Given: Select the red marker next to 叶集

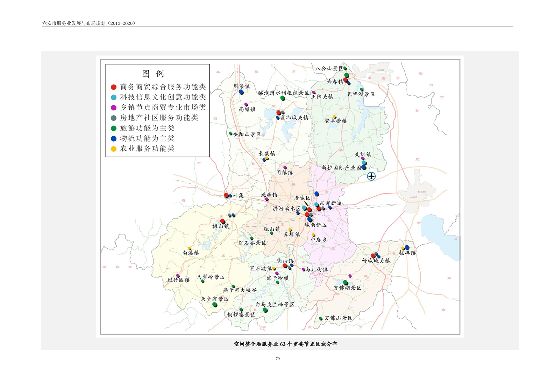Looking at the screenshot, I should [x=226, y=195].
